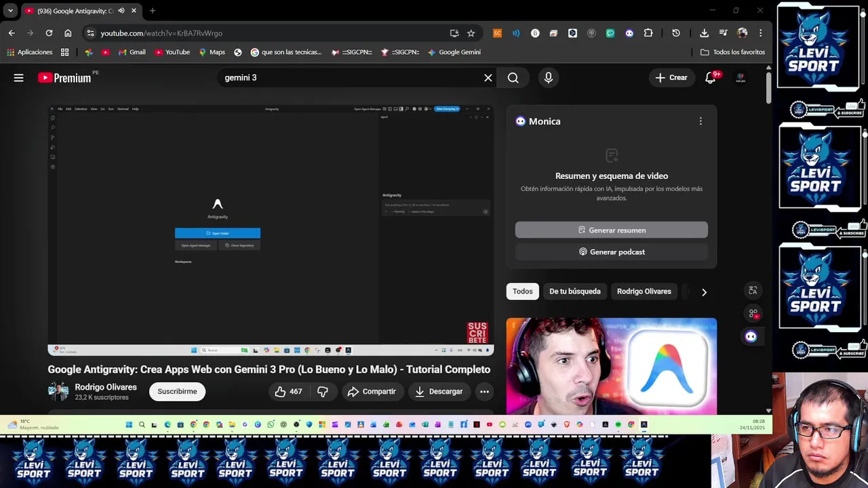Open media controls icon in toolbar

(723, 33)
